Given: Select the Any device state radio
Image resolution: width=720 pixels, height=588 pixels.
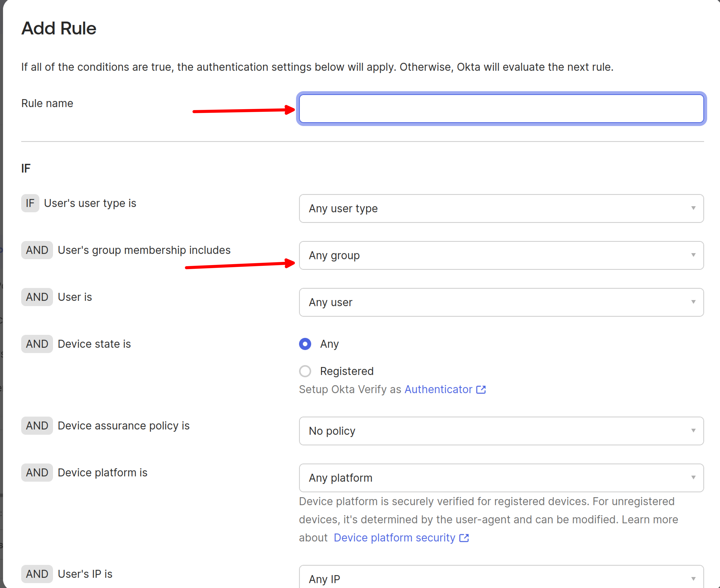Looking at the screenshot, I should pyautogui.click(x=305, y=344).
